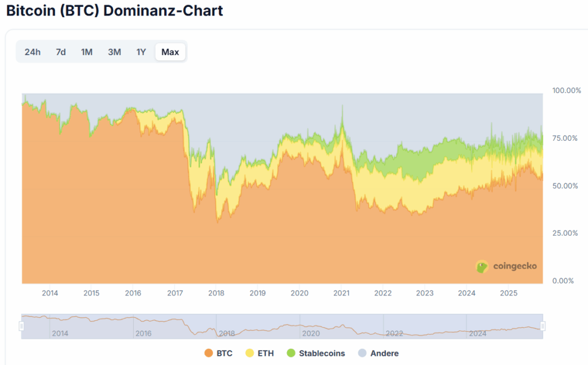Click the gray Andere legend dot
Viewport: 588px width, 365px height.
point(362,353)
